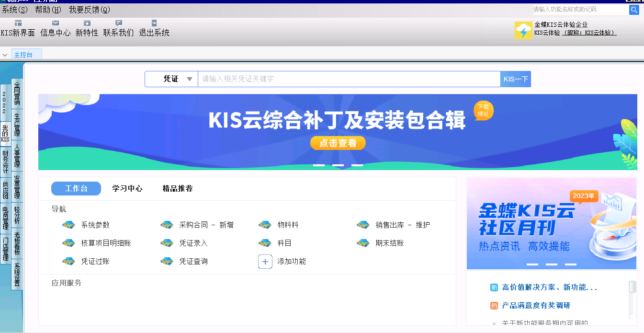Screen dimensions: 644x333
Task: Click the plus icon for 添加功能
Action: point(265,262)
